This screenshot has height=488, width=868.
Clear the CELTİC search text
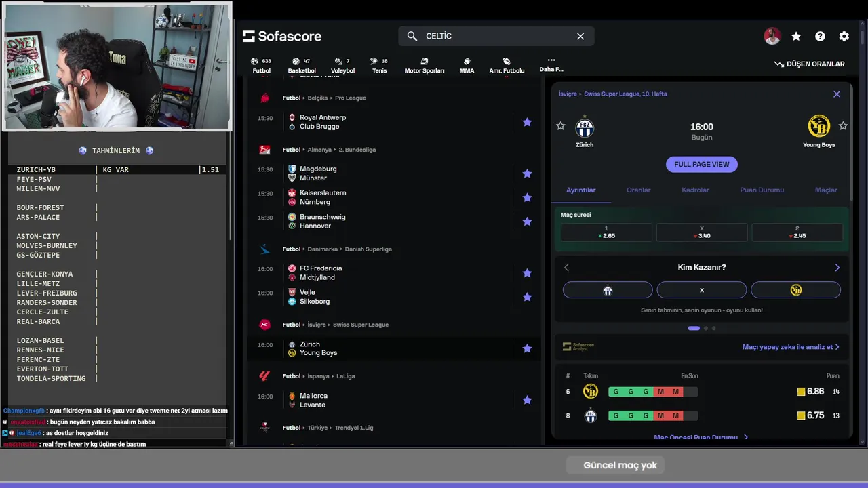(580, 36)
